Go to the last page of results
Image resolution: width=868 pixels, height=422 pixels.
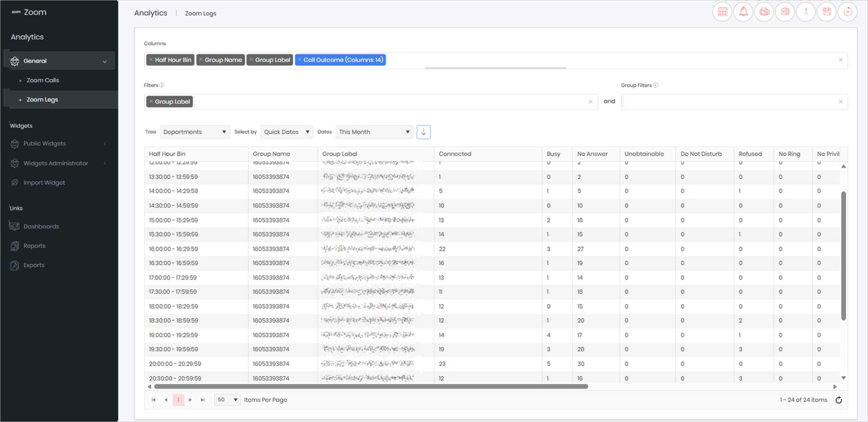(x=202, y=400)
